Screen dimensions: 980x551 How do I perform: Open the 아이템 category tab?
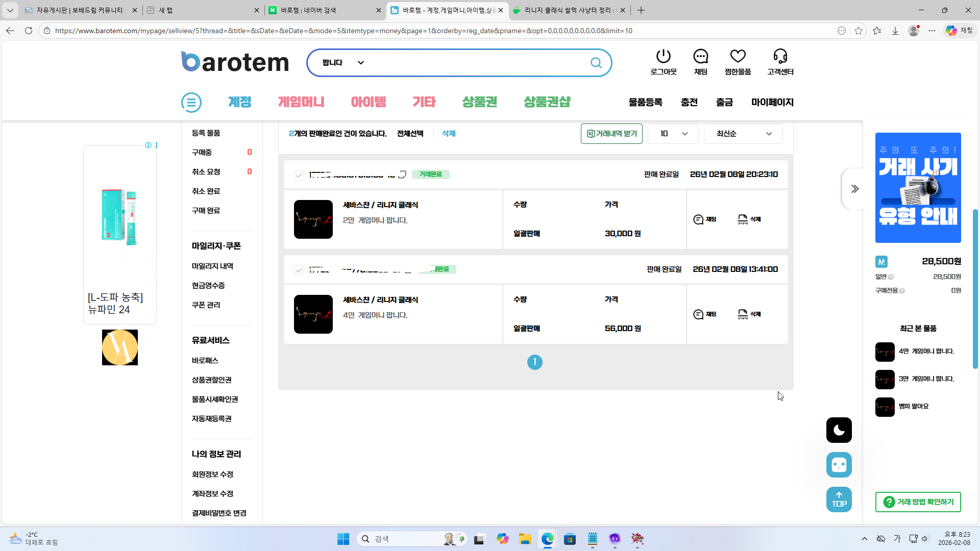tap(369, 102)
